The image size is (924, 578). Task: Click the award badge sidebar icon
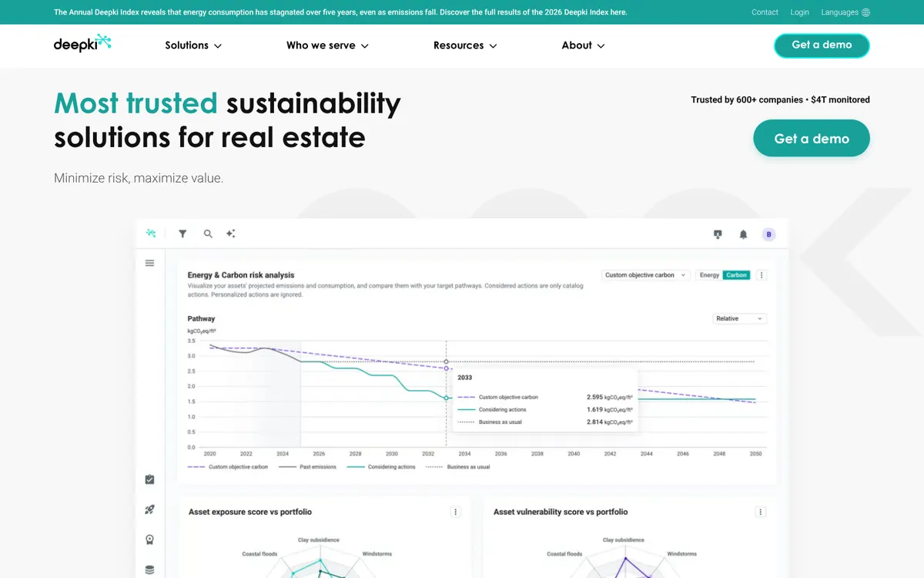click(149, 539)
